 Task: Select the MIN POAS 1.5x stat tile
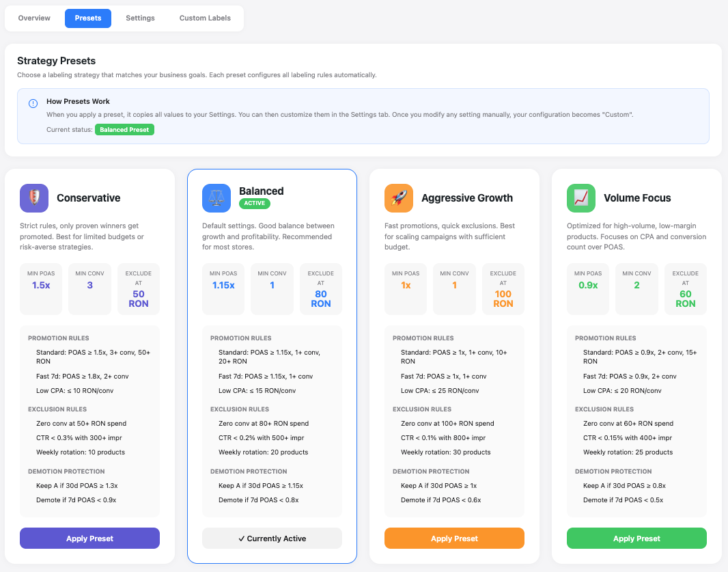[x=40, y=288]
